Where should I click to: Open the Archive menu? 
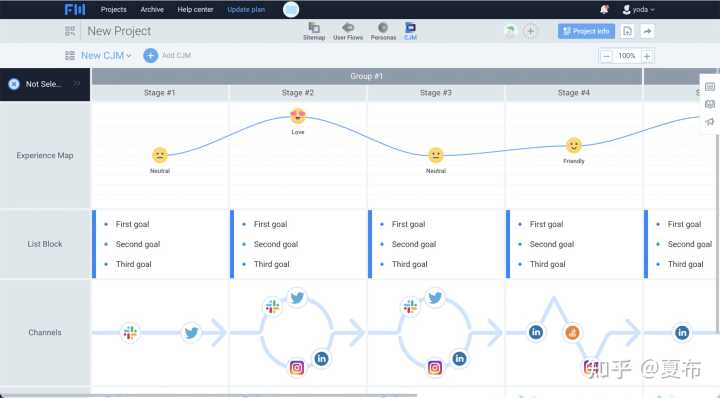152,9
